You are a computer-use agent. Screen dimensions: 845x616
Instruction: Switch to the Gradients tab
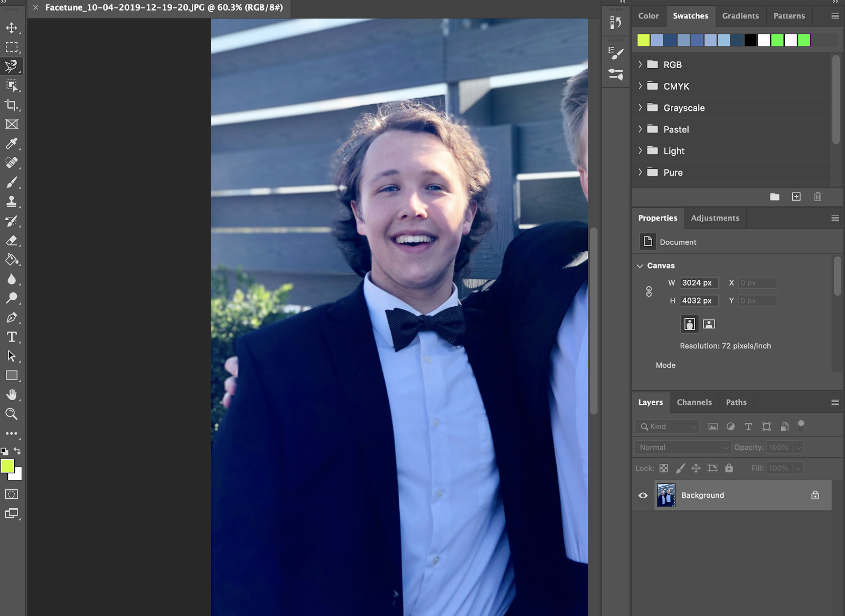click(740, 16)
